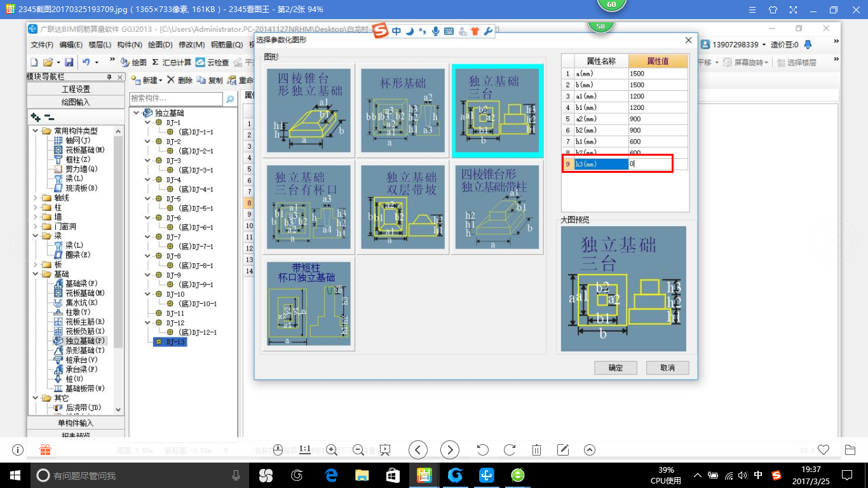Open dropdown arrow next to Open folder

pos(58,62)
